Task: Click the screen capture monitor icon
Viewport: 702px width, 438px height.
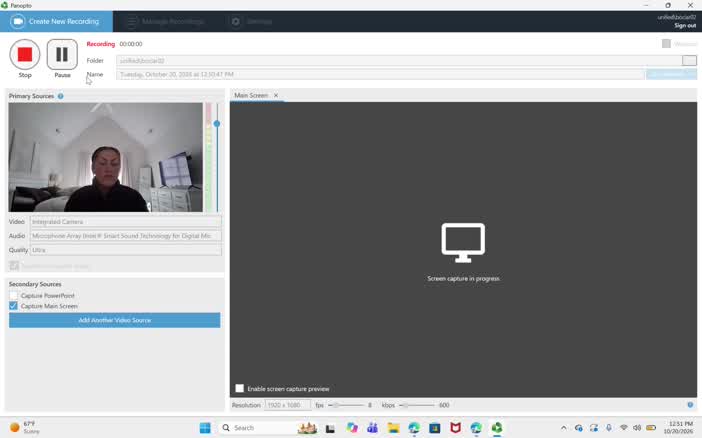Action: 463,242
